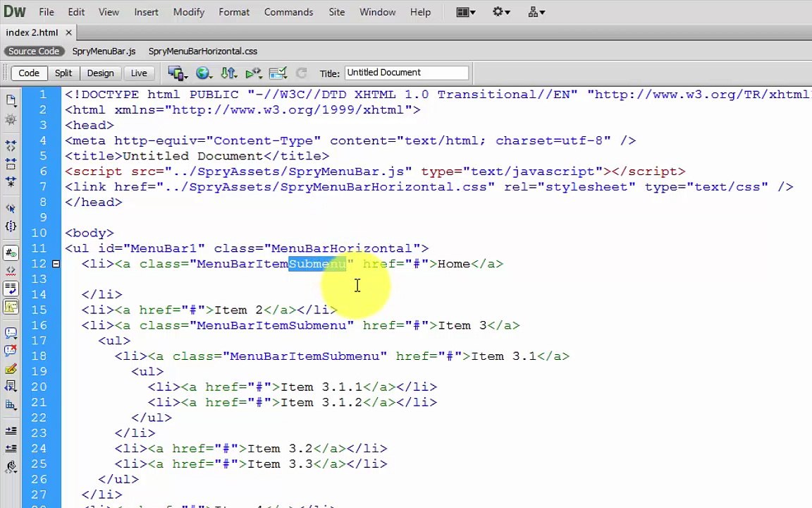Switch to Split view
This screenshot has height=508, width=812.
click(x=63, y=73)
